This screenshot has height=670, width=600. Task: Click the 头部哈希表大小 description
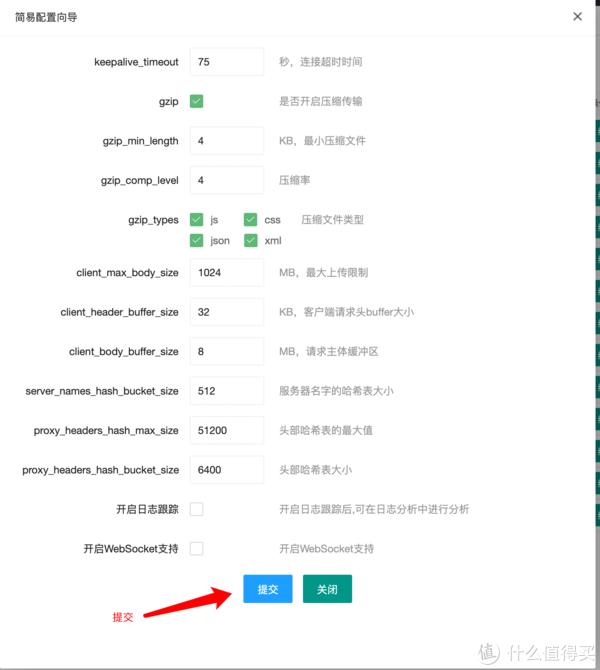click(x=315, y=470)
